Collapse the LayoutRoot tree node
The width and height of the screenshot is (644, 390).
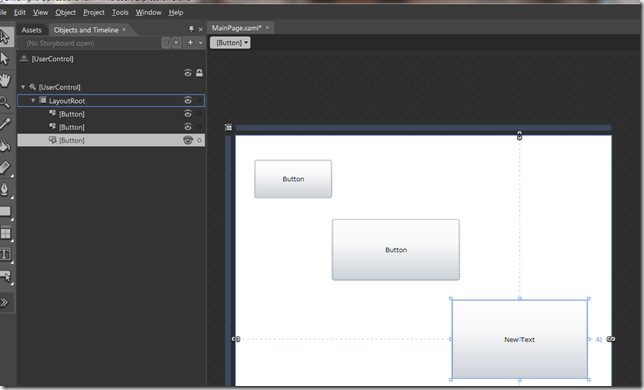click(33, 100)
